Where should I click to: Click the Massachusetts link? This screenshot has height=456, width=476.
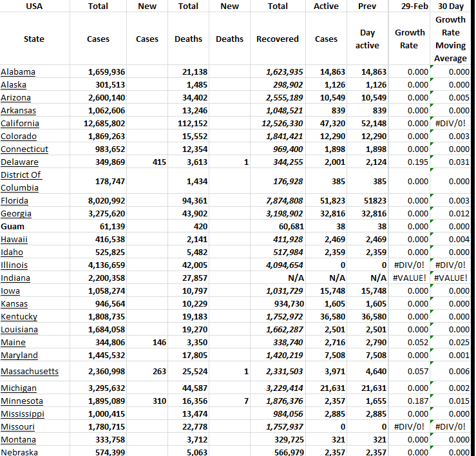click(30, 371)
